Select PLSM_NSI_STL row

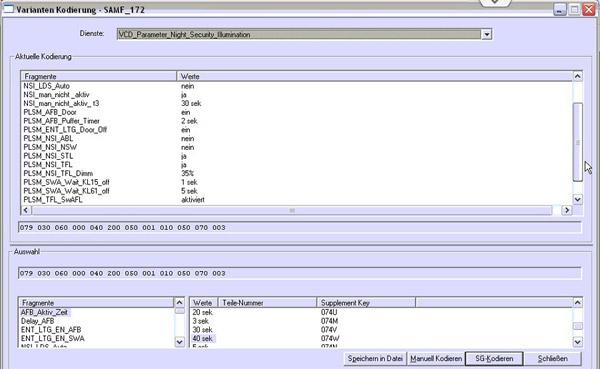click(x=48, y=156)
